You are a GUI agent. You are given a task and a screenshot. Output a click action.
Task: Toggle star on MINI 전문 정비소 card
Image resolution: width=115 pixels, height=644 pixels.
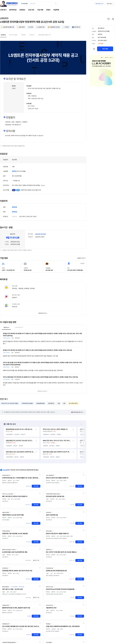(x=73, y=440)
